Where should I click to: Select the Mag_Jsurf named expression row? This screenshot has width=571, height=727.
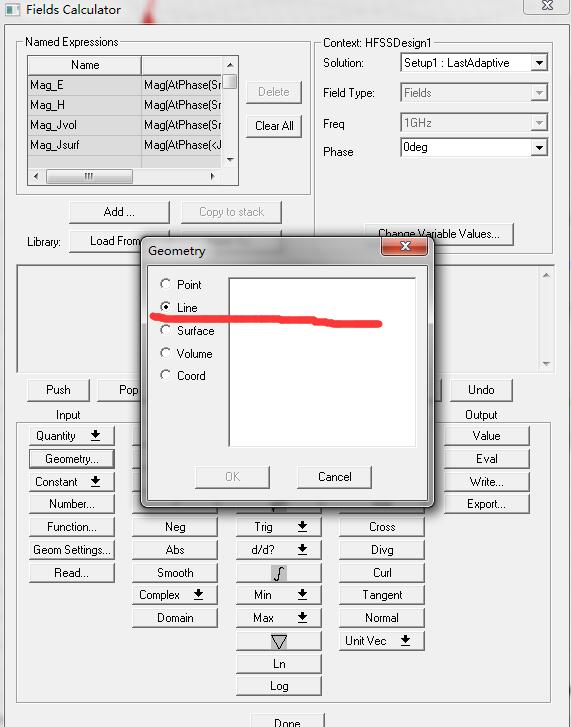click(124, 145)
